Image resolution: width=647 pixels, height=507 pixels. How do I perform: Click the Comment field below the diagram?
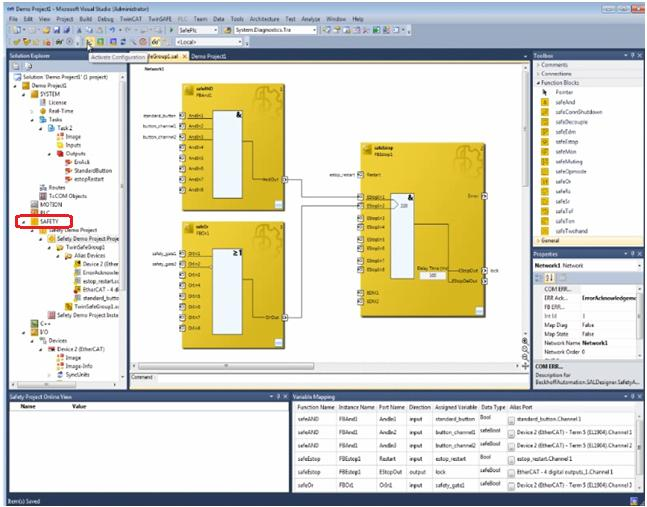tap(341, 377)
